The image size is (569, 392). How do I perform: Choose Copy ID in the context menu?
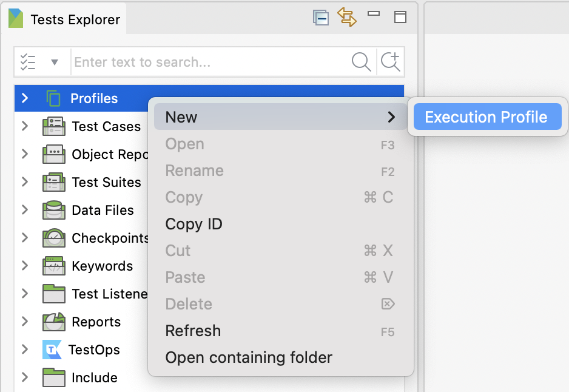[x=194, y=224]
